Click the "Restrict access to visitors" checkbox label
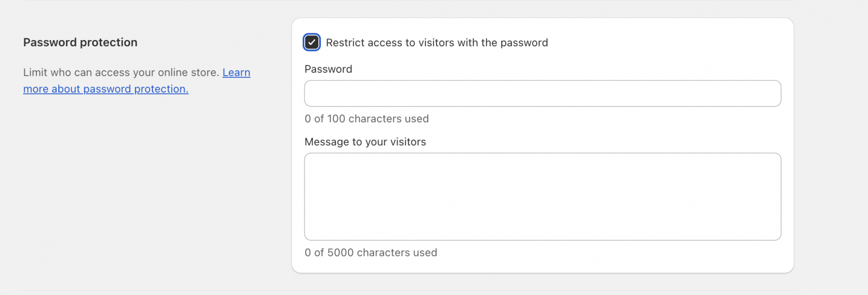The width and height of the screenshot is (868, 295). 436,42
